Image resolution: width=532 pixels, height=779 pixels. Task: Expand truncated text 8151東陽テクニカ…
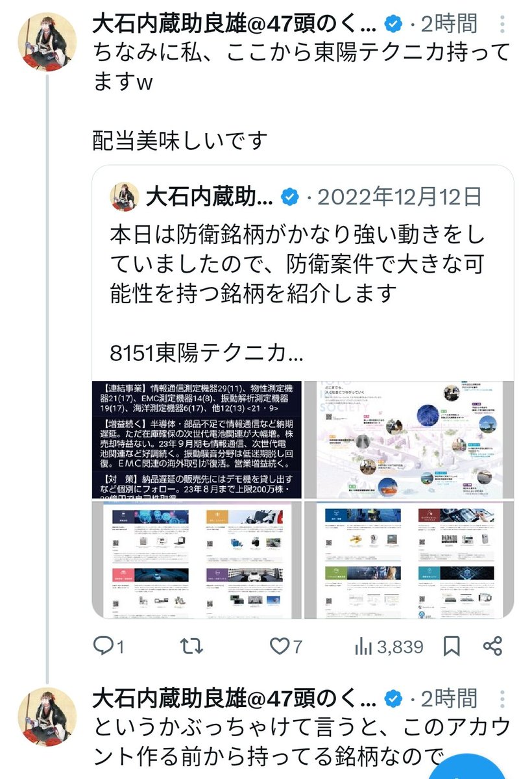(x=206, y=354)
